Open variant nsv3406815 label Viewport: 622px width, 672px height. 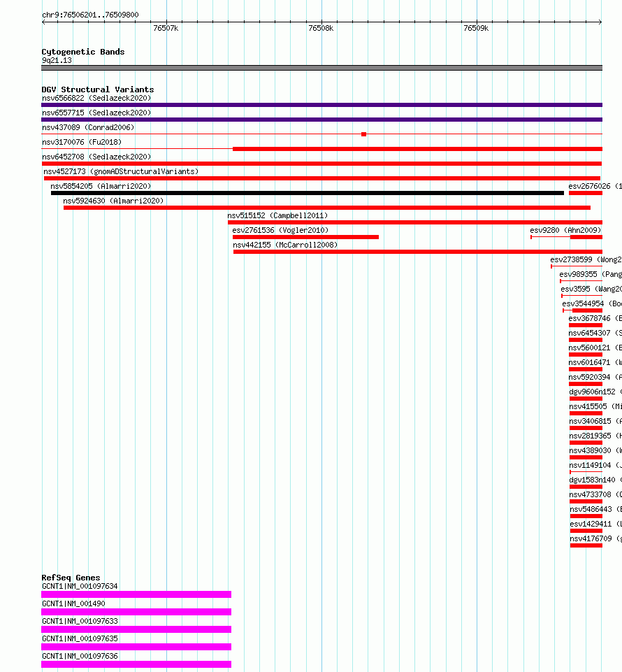[x=595, y=421]
